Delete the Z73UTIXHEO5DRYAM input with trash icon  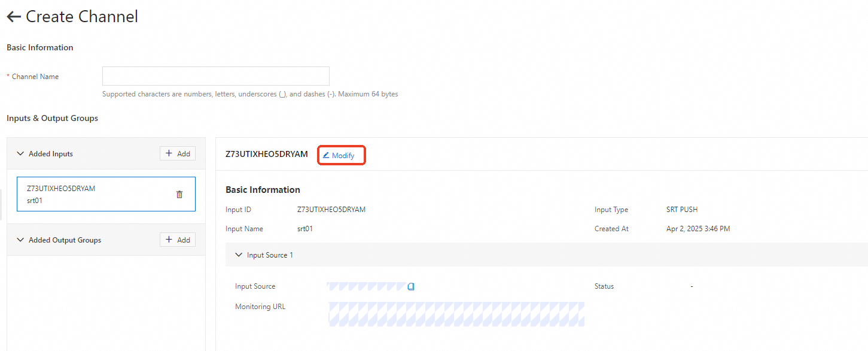tap(179, 194)
